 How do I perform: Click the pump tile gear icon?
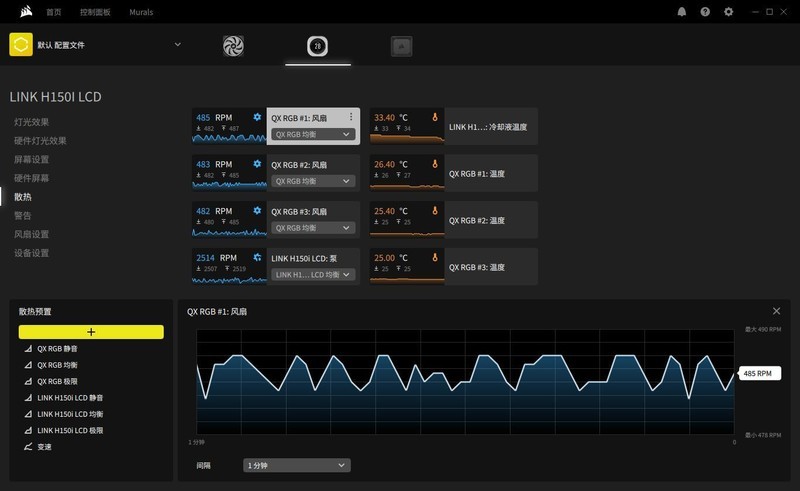point(257,257)
